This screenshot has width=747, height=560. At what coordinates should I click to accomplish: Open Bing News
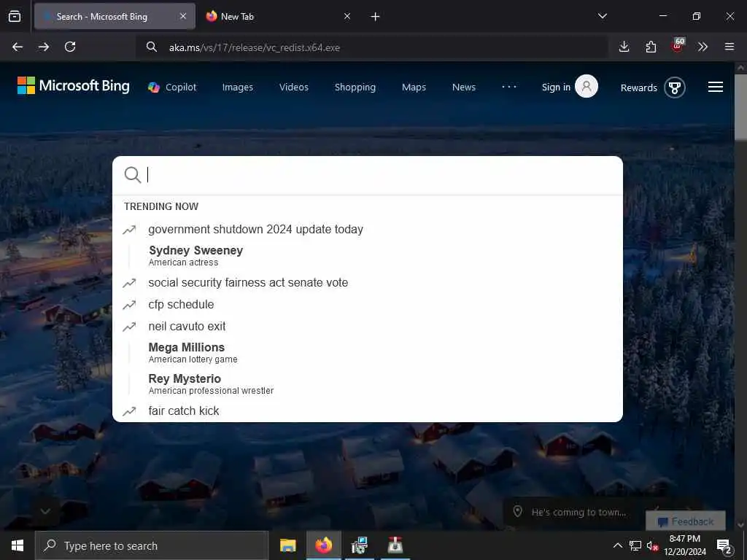coord(464,87)
